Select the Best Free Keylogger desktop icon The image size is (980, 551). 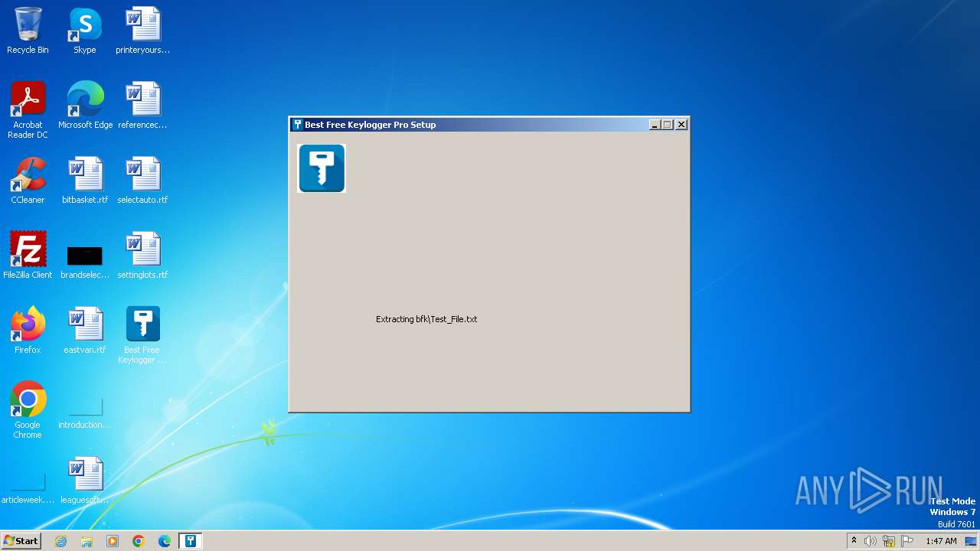[142, 334]
